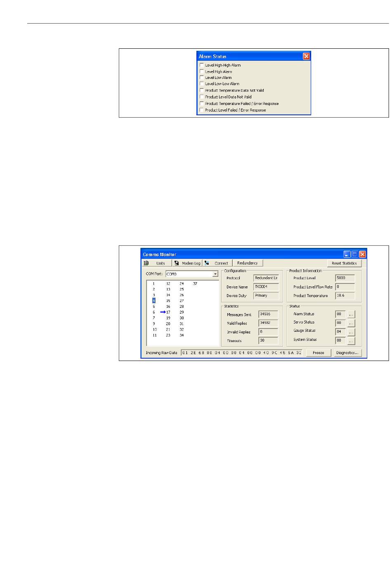Toggle Level High-High Alarm checkbox
This screenshot has width=392, height=566.
coord(201,65)
